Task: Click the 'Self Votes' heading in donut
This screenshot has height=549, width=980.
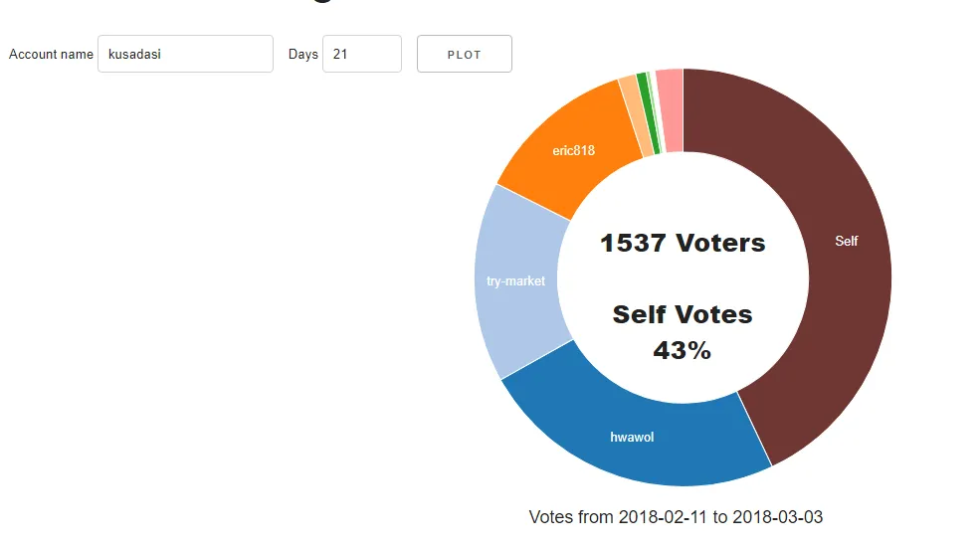Action: click(683, 314)
